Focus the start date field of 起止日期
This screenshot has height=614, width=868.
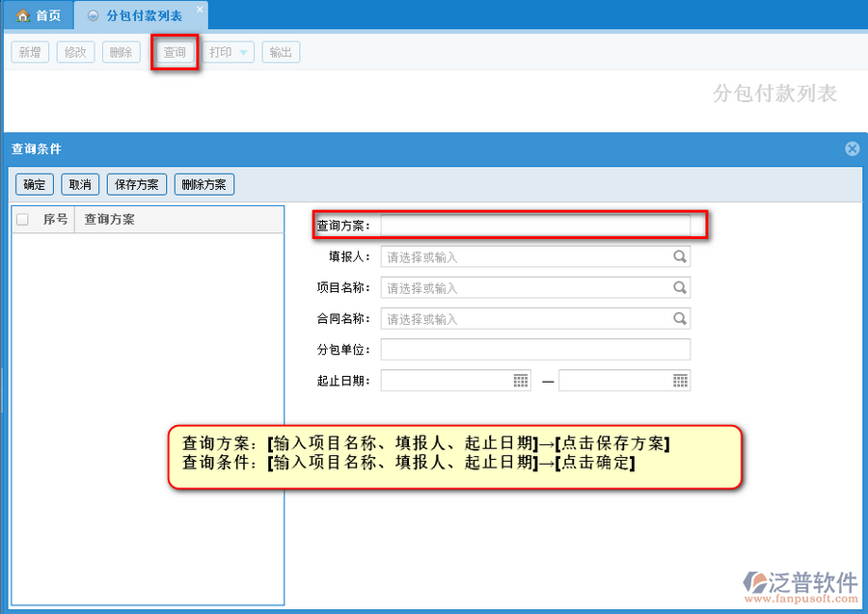455,381
